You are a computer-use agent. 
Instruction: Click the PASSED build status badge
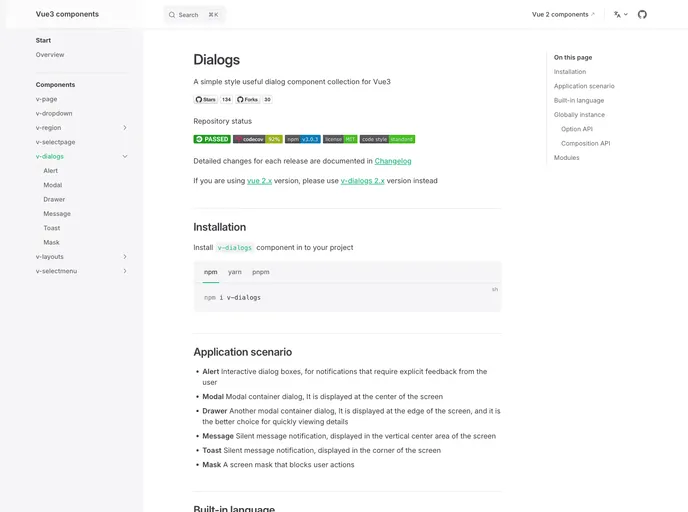point(212,139)
